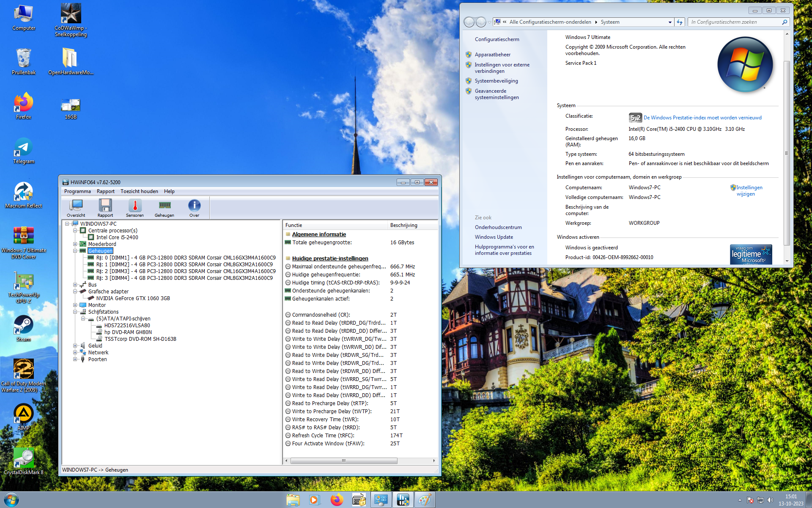Launch AIMP desktop shortcut
Viewport: 812px width, 508px height.
[x=24, y=417]
